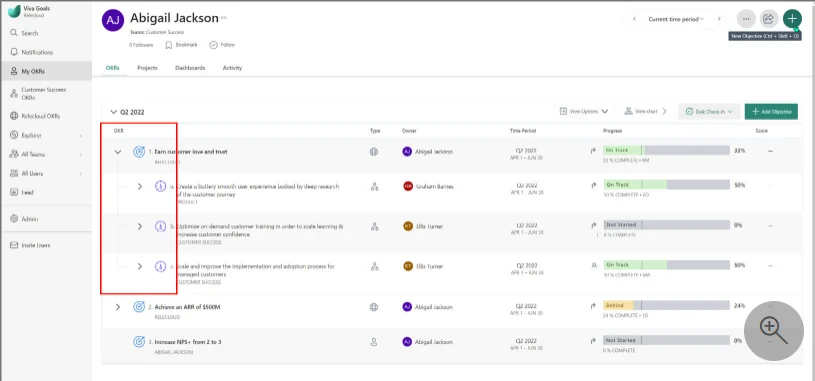Viewport: 815px width, 381px height.
Task: Click progress bar of Earn customer love
Action: [x=666, y=150]
